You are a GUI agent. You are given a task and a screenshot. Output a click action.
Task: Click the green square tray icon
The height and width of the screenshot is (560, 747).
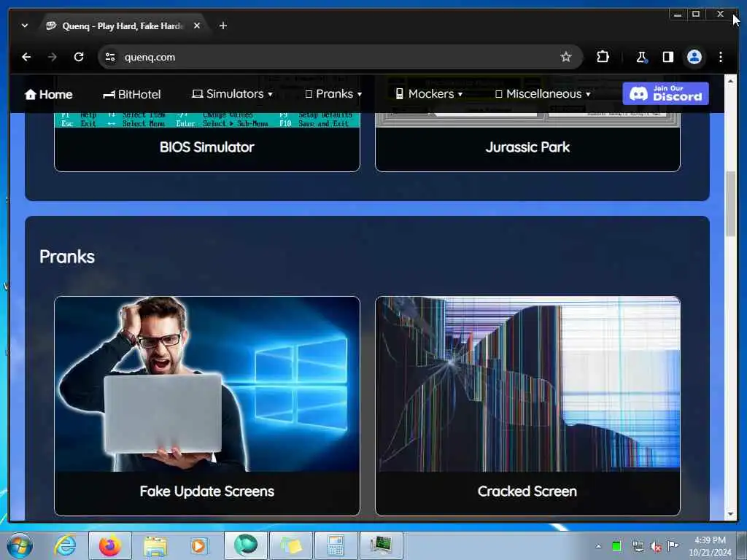[x=616, y=545]
